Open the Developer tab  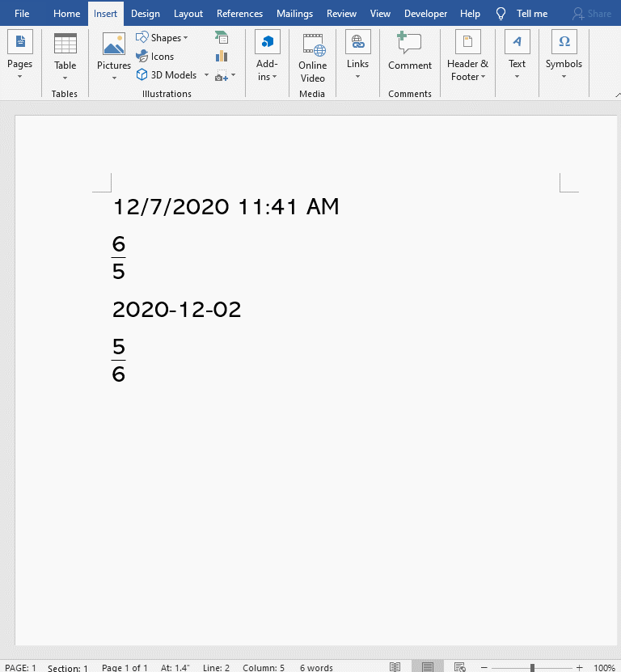[x=425, y=14]
